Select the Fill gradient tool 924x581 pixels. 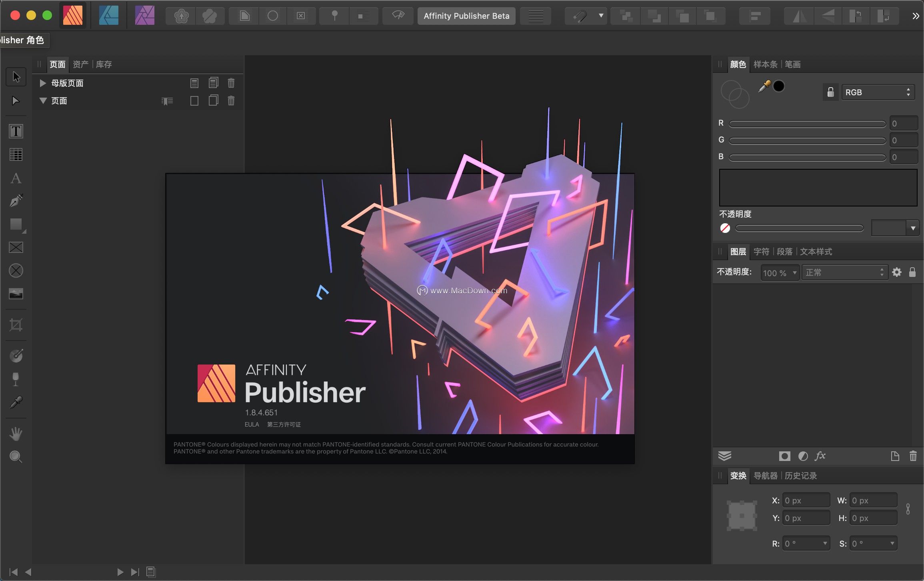(16, 356)
